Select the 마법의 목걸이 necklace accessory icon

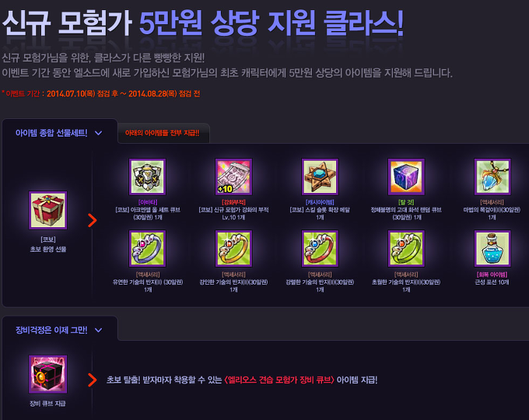click(492, 177)
